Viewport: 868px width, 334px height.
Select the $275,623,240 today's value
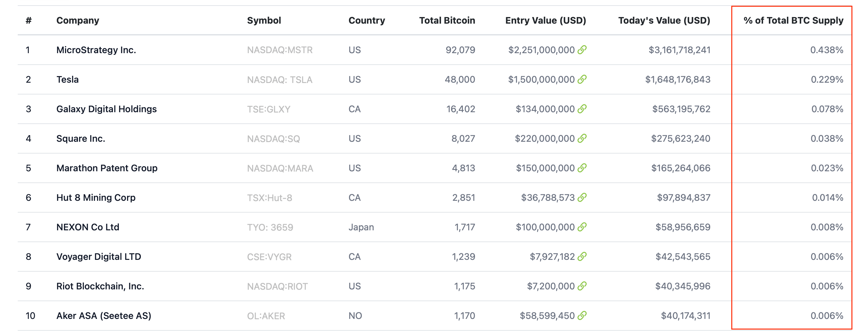coord(681,139)
